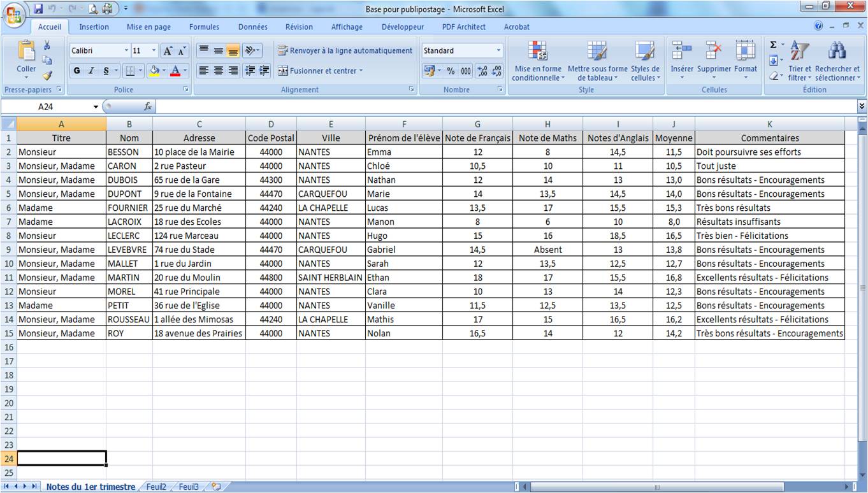Image resolution: width=868 pixels, height=493 pixels.
Task: Open Trier et filtrer dropdown
Action: click(799, 61)
